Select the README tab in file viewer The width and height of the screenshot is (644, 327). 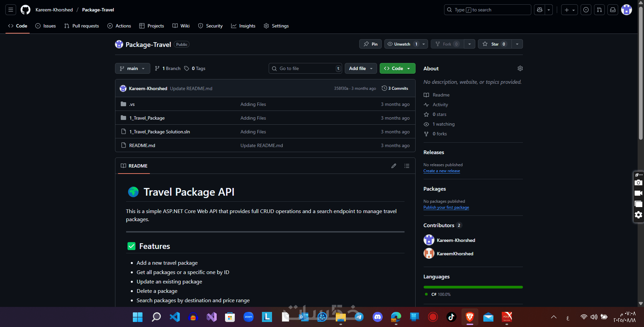pos(134,166)
